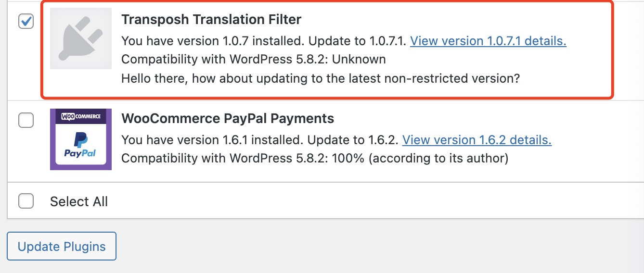Viewport: 644px width, 273px height.
Task: Tick the WooCommerce PayPal Payments checkbox
Action: pos(26,120)
